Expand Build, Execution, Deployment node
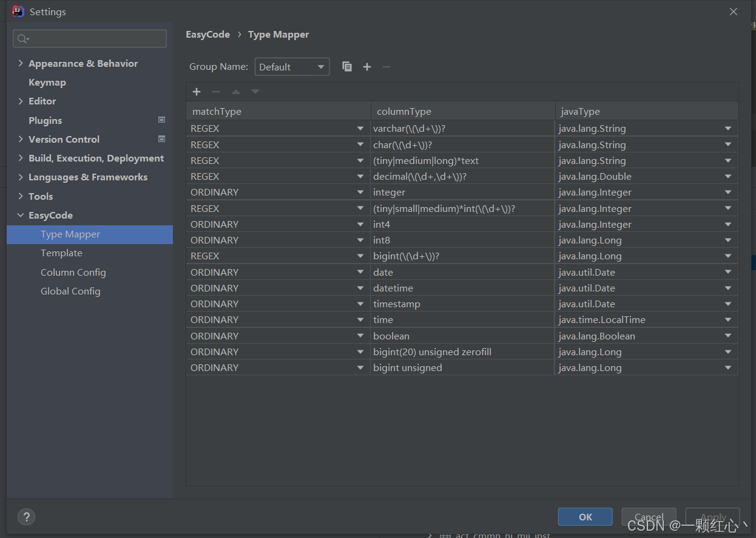The width and height of the screenshot is (756, 538). [21, 158]
